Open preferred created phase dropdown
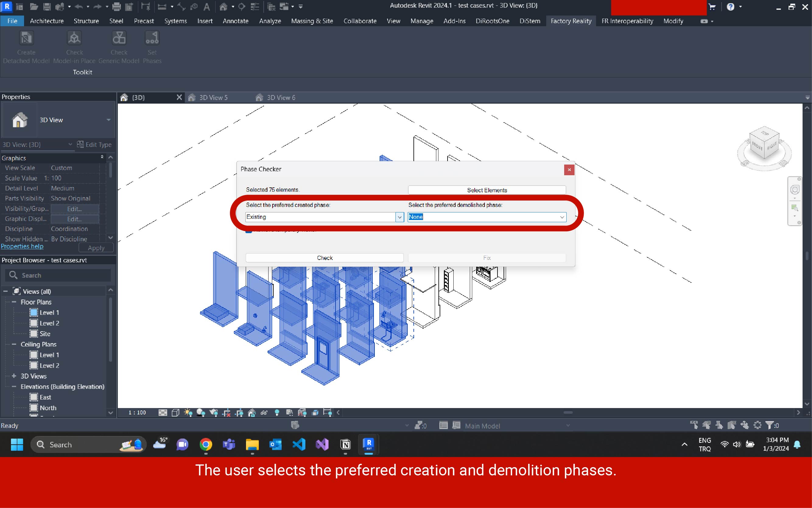The height and width of the screenshot is (508, 812). click(x=399, y=217)
